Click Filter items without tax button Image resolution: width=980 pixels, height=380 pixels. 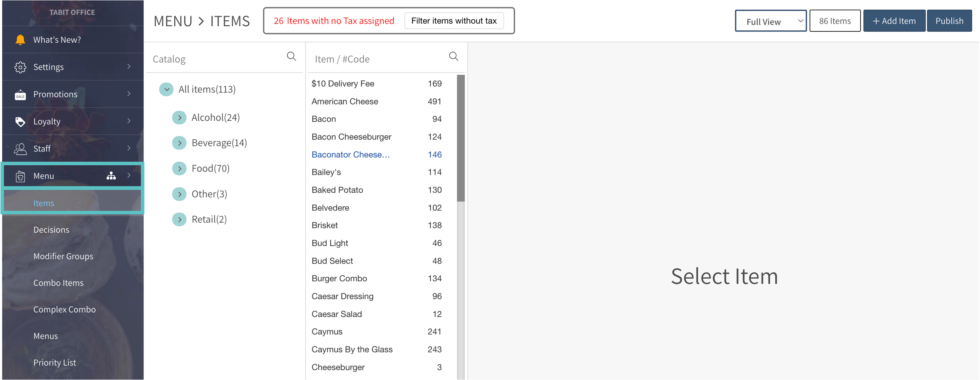click(454, 21)
